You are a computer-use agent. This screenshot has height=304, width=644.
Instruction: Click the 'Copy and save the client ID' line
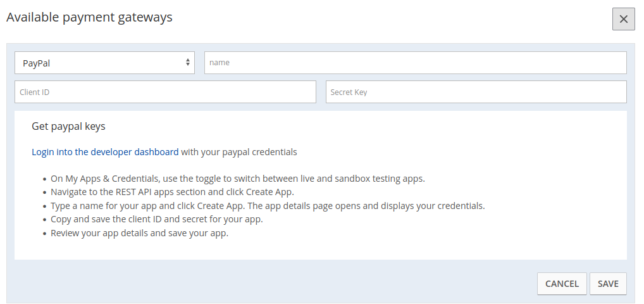point(157,219)
